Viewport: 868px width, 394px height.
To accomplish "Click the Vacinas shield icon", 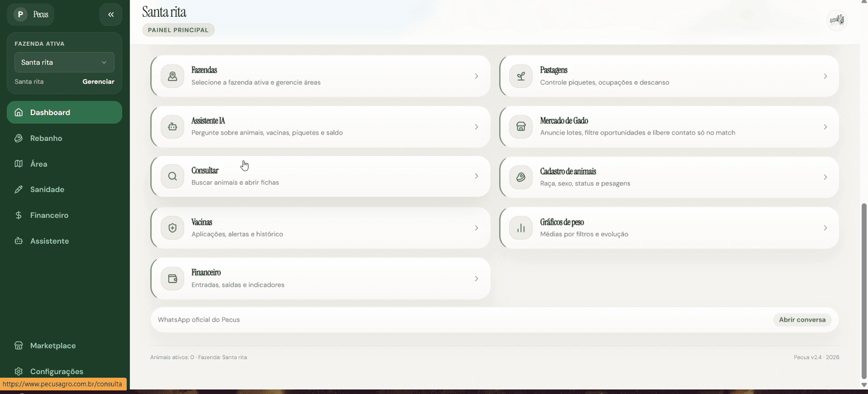I will tap(172, 228).
